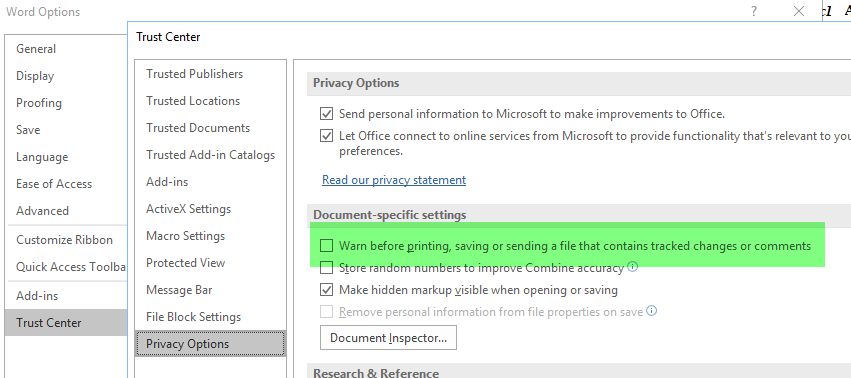Click the help question mark icon

(x=754, y=11)
